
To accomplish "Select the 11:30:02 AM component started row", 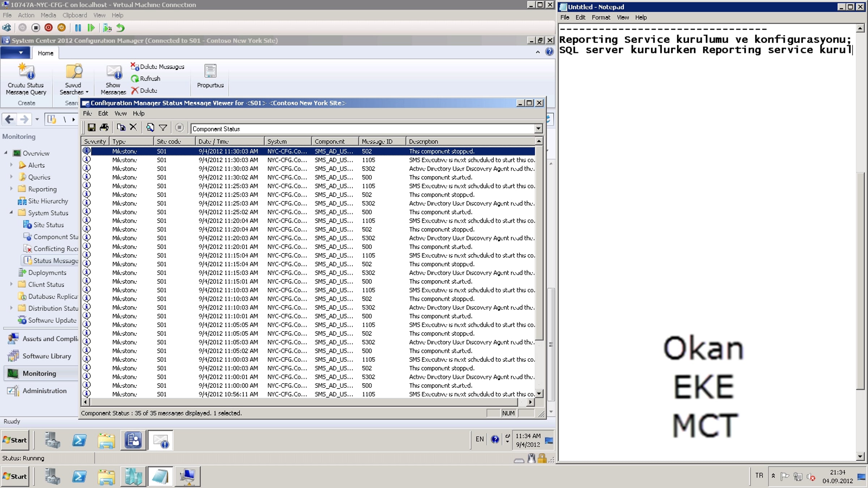I will [x=309, y=177].
